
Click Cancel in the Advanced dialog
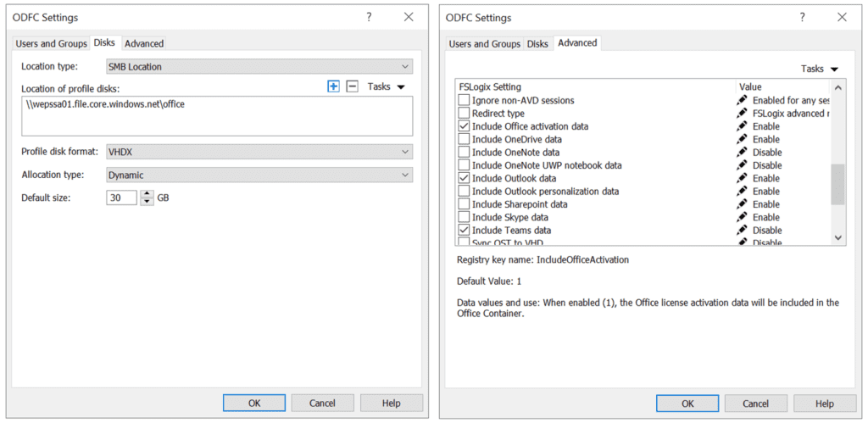pyautogui.click(x=755, y=404)
